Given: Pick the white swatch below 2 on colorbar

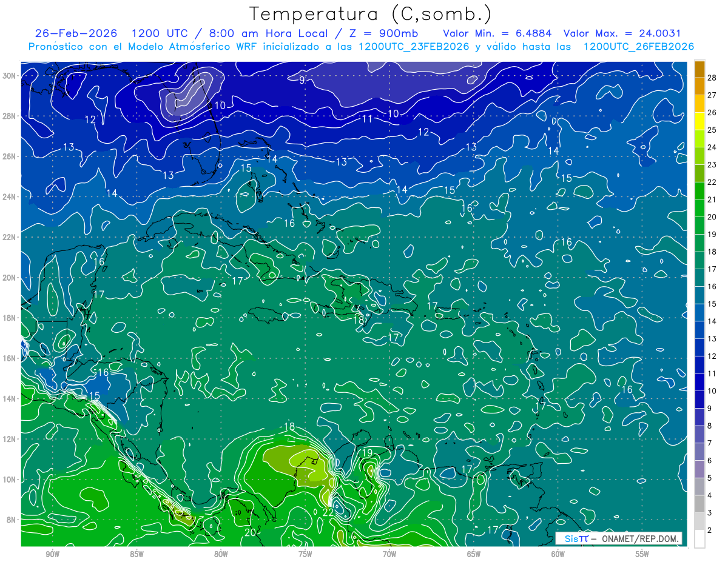Looking at the screenshot, I should (700, 539).
